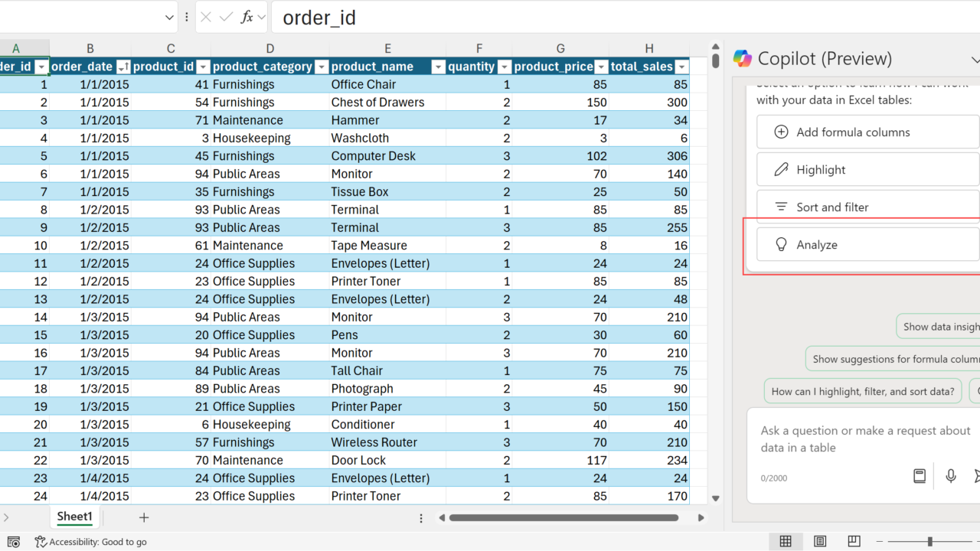Switch to Normal view icon
The width and height of the screenshot is (980, 551).
[786, 542]
